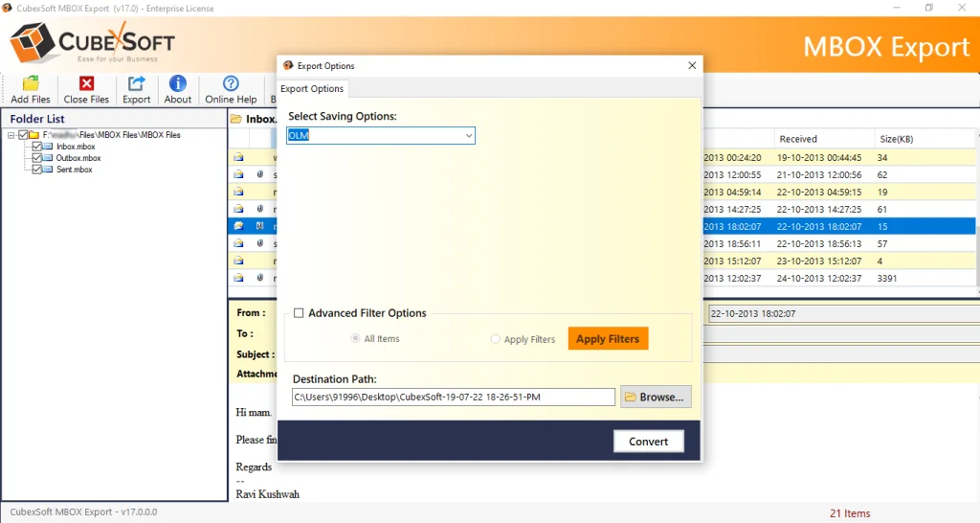Screen dimensions: 980x523
Task: Uncheck the Outbox.mbox checkbox
Action: tap(37, 158)
